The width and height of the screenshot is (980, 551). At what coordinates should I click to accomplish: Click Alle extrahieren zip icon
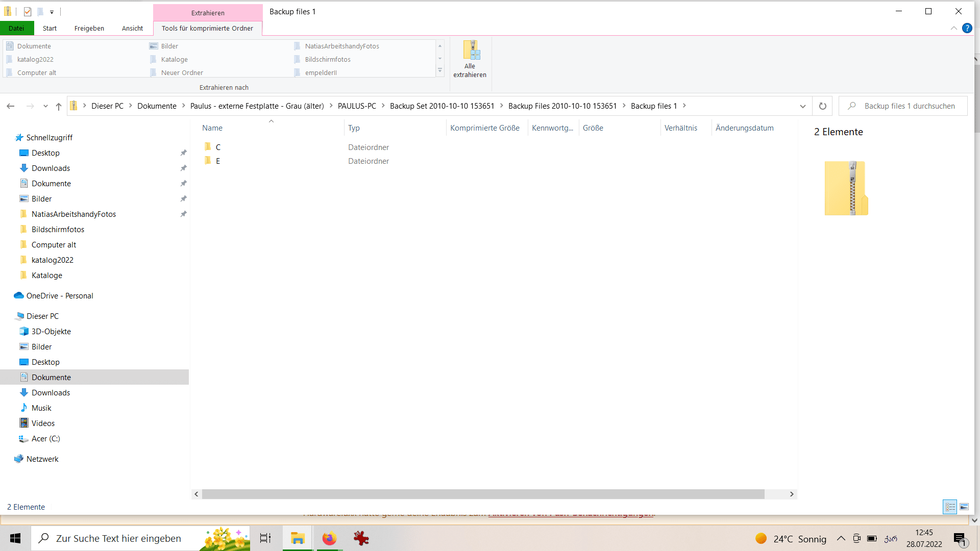[x=471, y=51]
